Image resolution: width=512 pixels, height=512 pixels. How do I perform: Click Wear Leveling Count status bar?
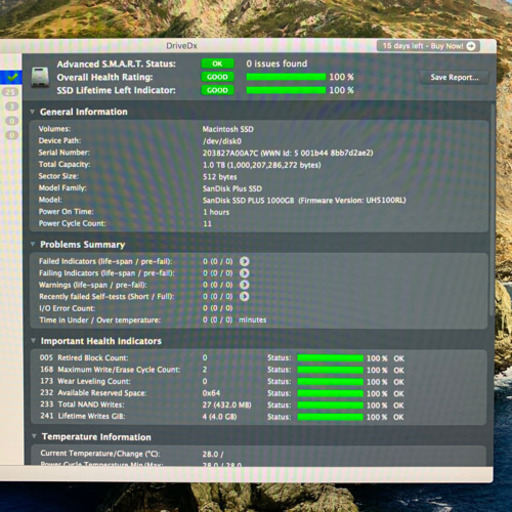tap(330, 382)
